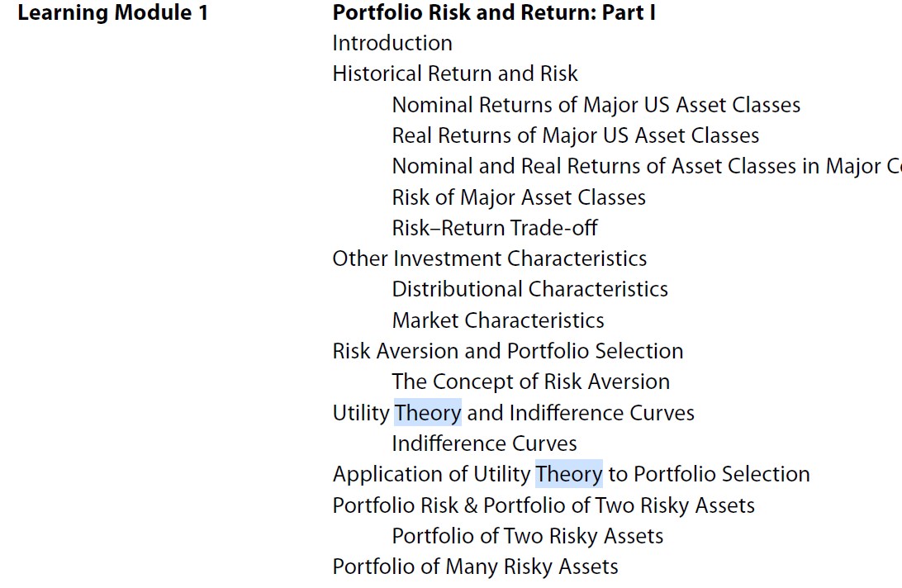Go to the Introduction entry

[392, 44]
